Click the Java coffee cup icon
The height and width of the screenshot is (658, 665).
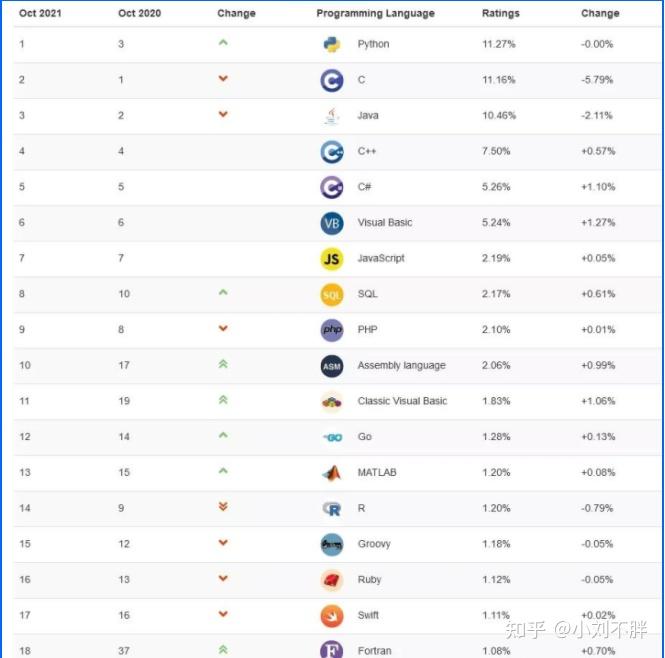coord(332,116)
